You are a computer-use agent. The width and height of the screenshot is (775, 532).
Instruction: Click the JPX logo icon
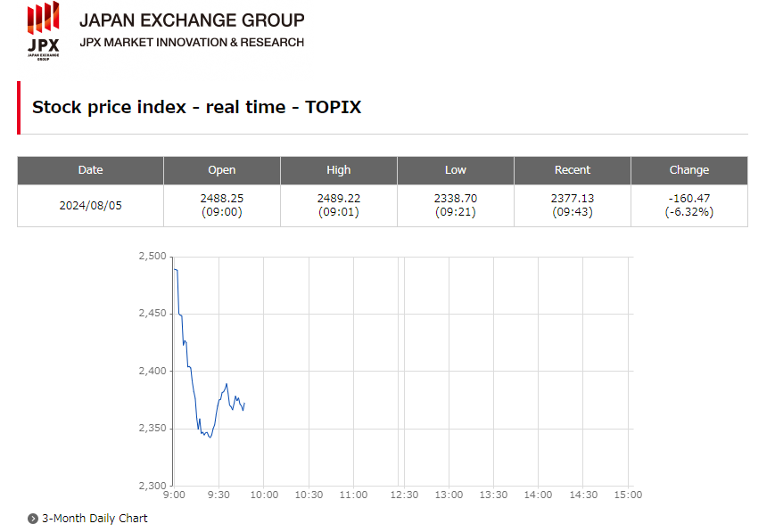click(x=43, y=29)
